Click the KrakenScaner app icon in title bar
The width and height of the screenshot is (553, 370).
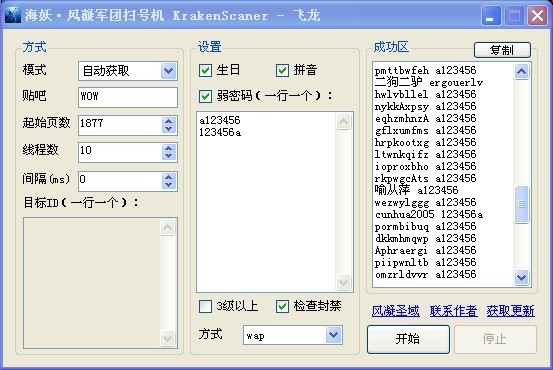(x=13, y=15)
